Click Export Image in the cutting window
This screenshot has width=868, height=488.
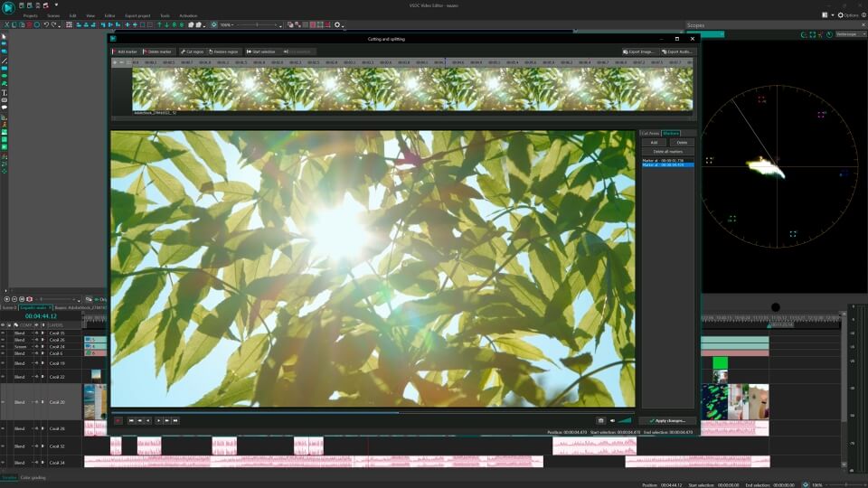638,52
